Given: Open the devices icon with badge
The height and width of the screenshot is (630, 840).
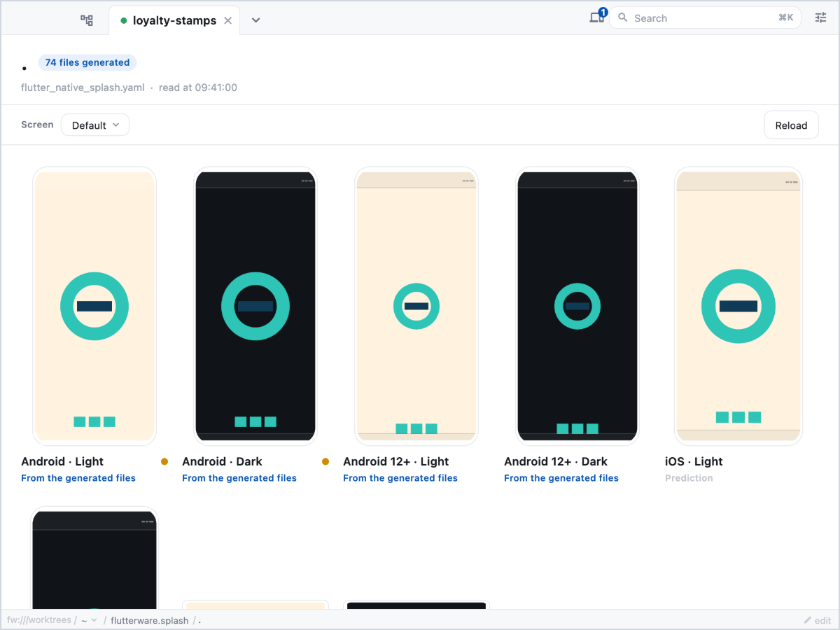Looking at the screenshot, I should pyautogui.click(x=597, y=17).
